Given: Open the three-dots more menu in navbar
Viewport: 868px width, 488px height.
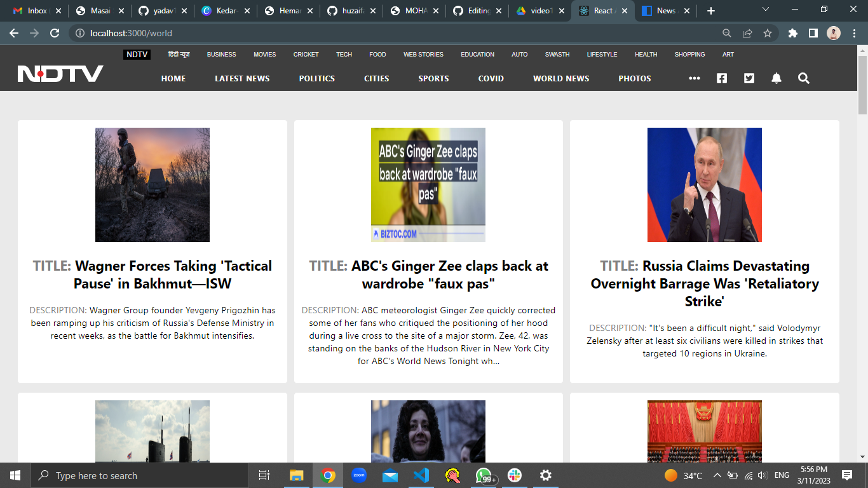Looking at the screenshot, I should click(695, 78).
